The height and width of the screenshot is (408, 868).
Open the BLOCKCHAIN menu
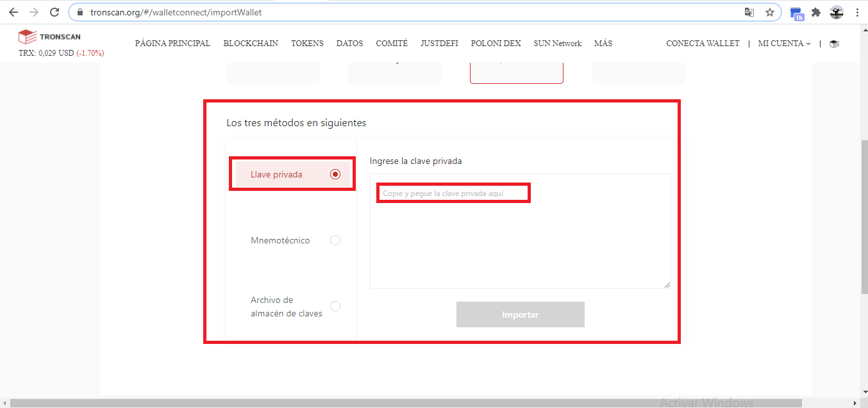251,44
